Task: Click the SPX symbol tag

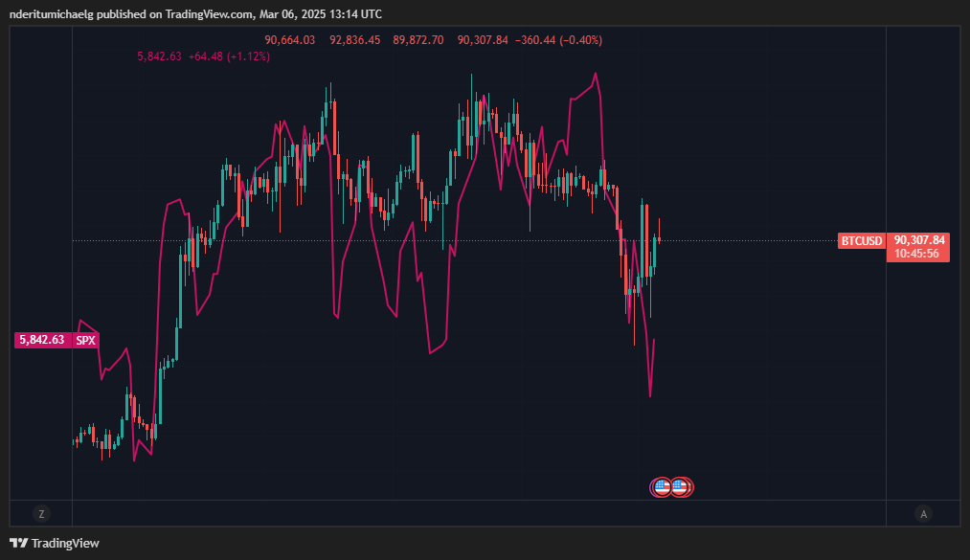Action: (85, 340)
